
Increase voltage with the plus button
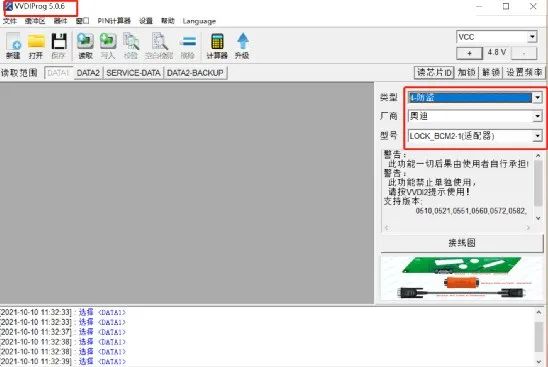469,53
